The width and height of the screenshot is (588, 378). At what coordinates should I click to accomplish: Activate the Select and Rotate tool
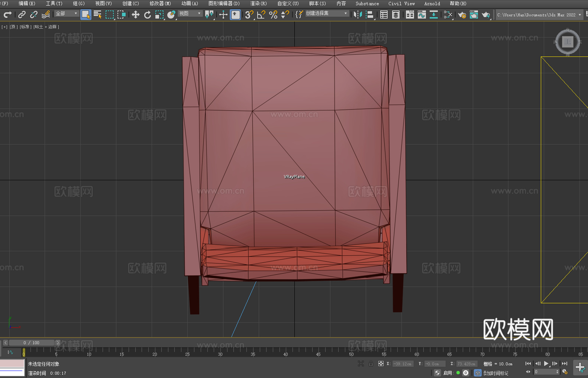point(148,14)
